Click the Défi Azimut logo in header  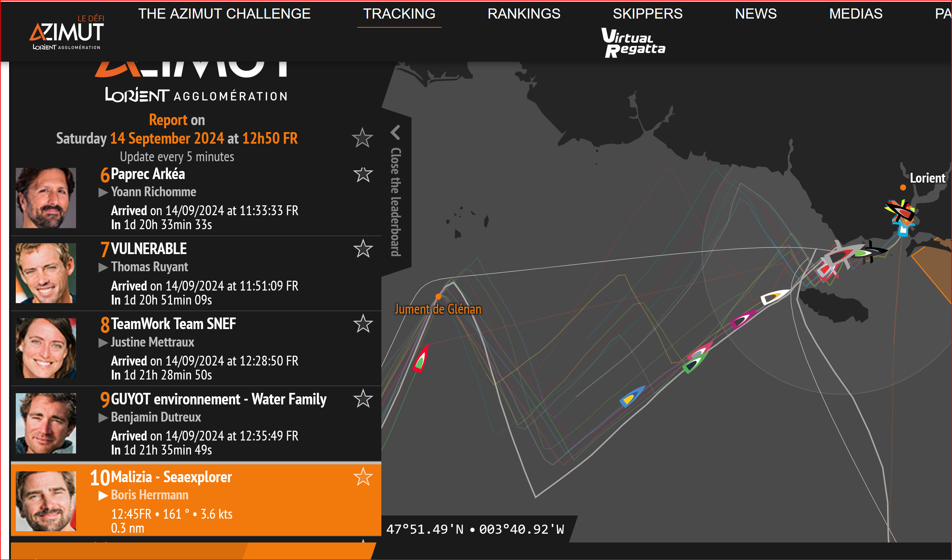(67, 33)
